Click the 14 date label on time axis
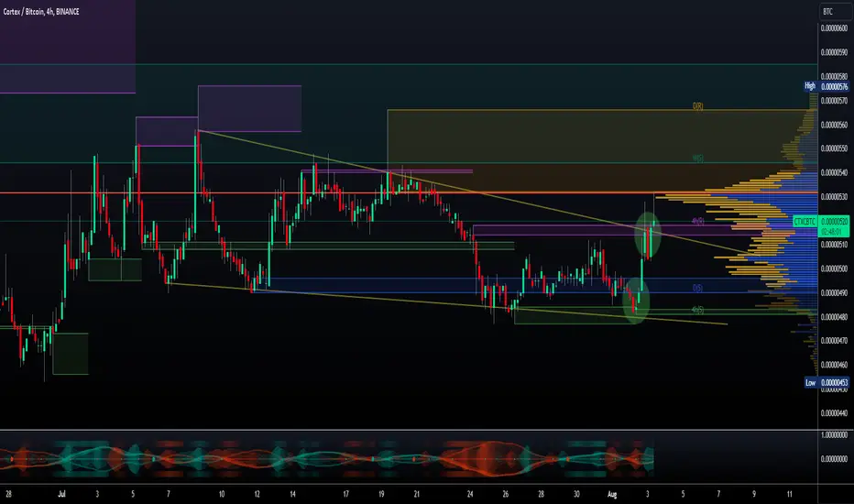Viewport: 854px width, 504px height. [x=292, y=494]
